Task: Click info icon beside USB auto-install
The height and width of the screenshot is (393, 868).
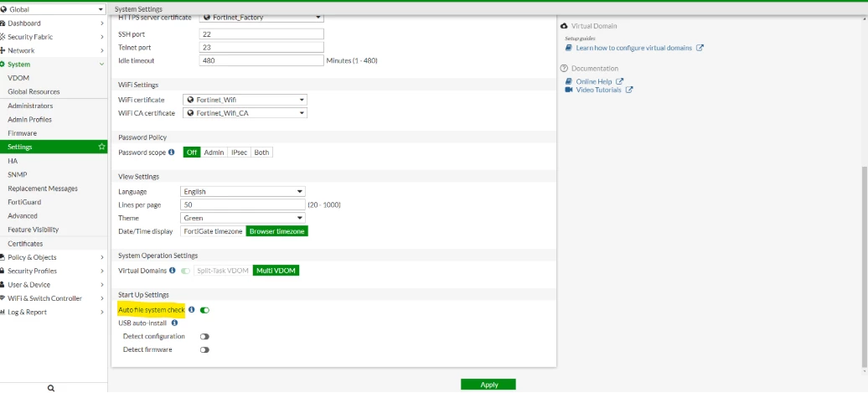Action: [x=174, y=323]
